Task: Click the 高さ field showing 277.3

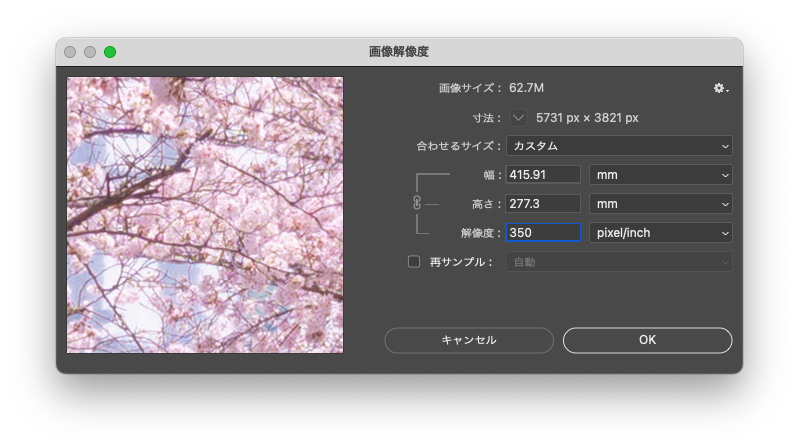Action: 543,204
